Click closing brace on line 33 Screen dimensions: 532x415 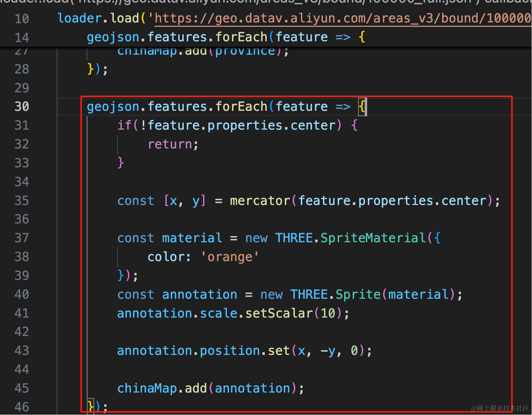(x=121, y=163)
